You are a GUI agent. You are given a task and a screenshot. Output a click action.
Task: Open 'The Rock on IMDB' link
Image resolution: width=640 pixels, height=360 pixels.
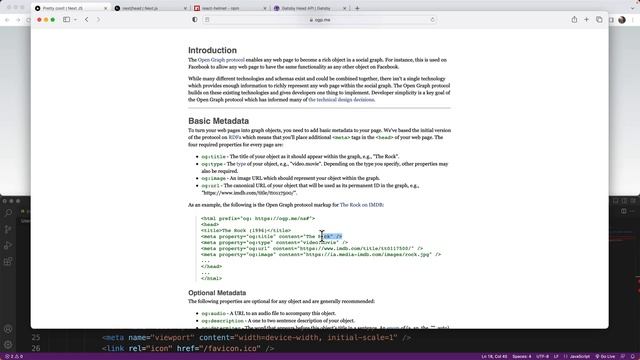(x=362, y=205)
